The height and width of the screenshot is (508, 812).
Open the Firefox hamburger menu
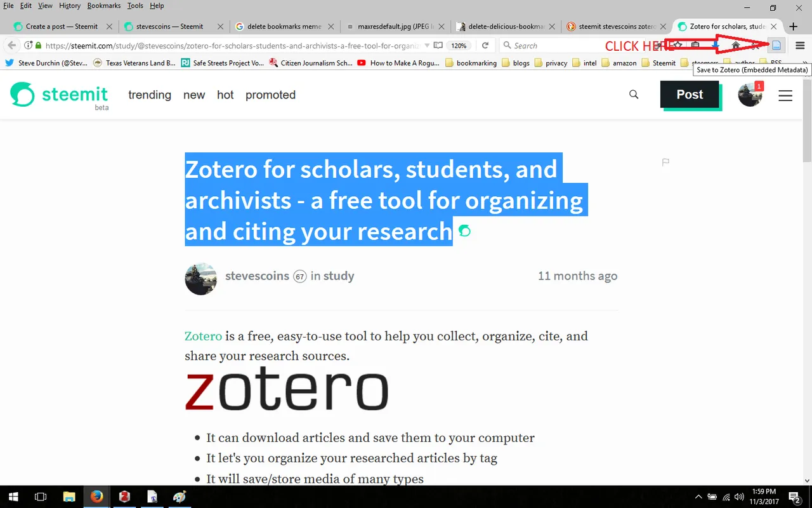tap(799, 46)
